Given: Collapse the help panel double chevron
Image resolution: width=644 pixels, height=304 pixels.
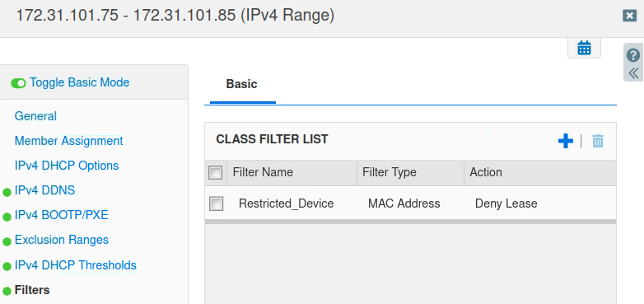Looking at the screenshot, I should [x=633, y=73].
